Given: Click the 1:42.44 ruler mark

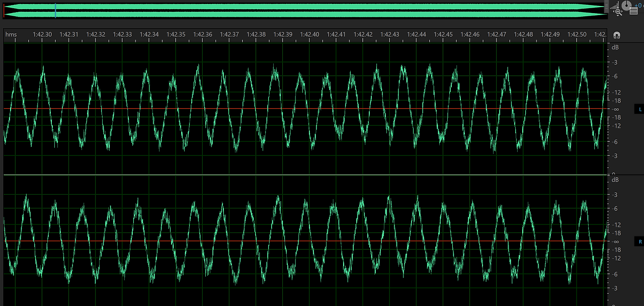Looking at the screenshot, I should tap(417, 35).
